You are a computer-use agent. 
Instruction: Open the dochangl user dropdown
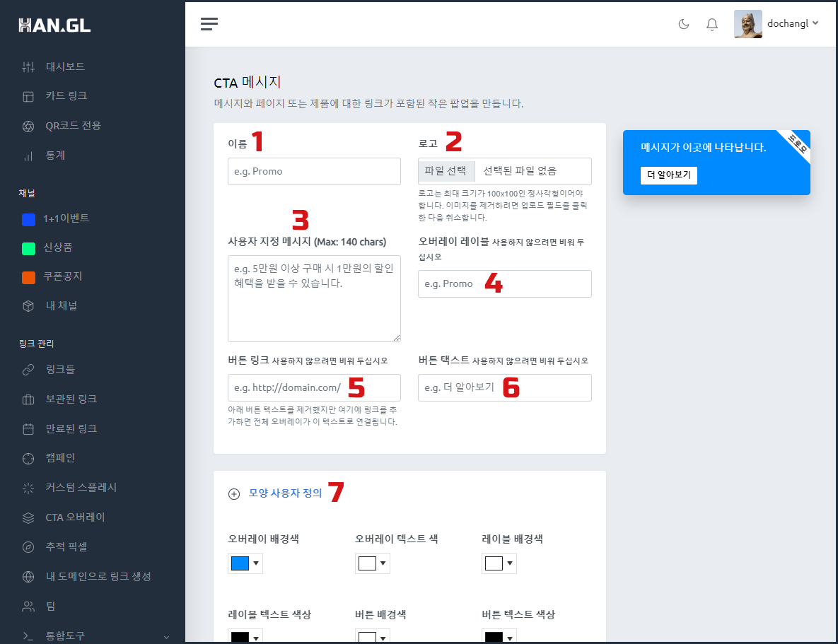tap(793, 23)
